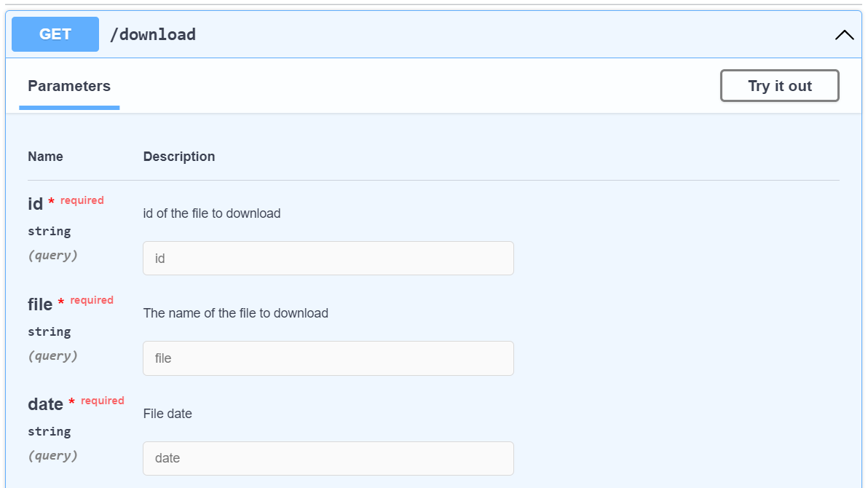Click the /download endpoint path

(153, 34)
